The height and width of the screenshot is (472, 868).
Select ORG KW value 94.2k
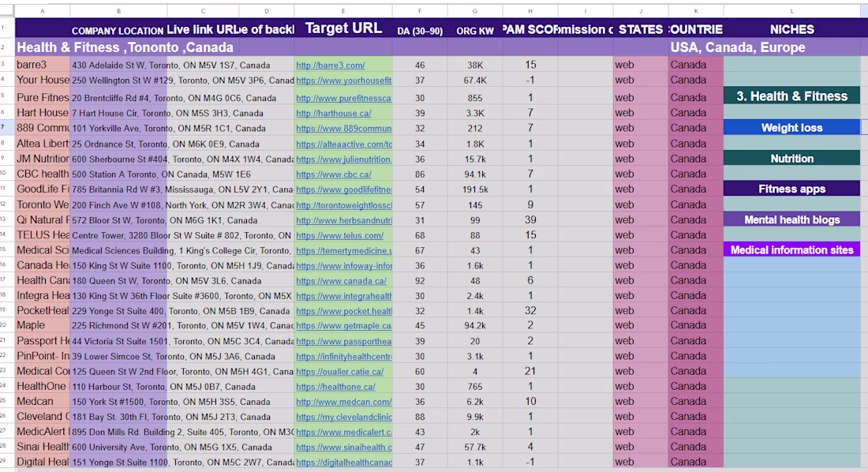pos(475,326)
